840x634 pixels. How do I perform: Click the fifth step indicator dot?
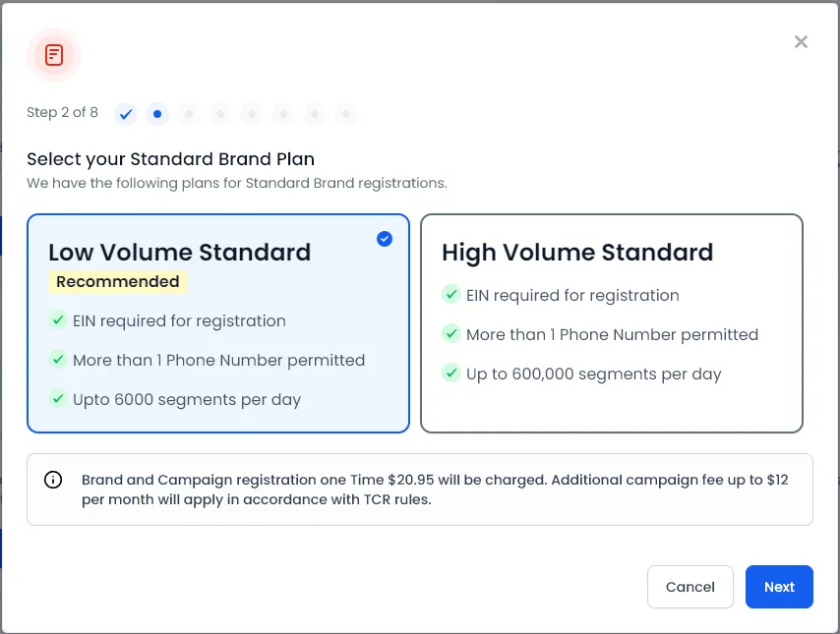click(x=252, y=114)
